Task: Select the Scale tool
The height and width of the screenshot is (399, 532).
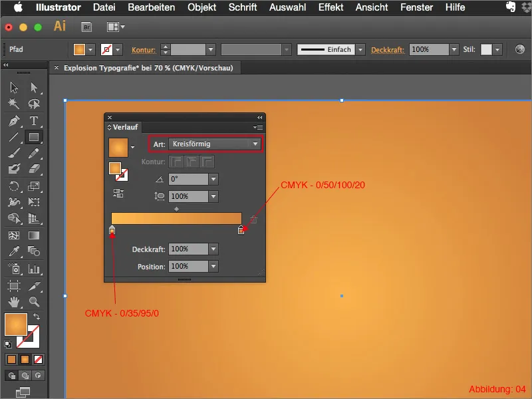Action: [x=34, y=186]
